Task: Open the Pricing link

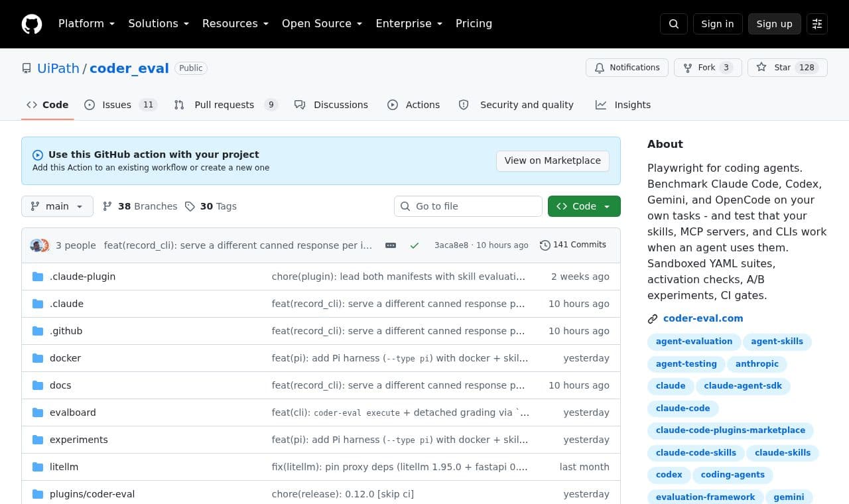Action: tap(474, 24)
